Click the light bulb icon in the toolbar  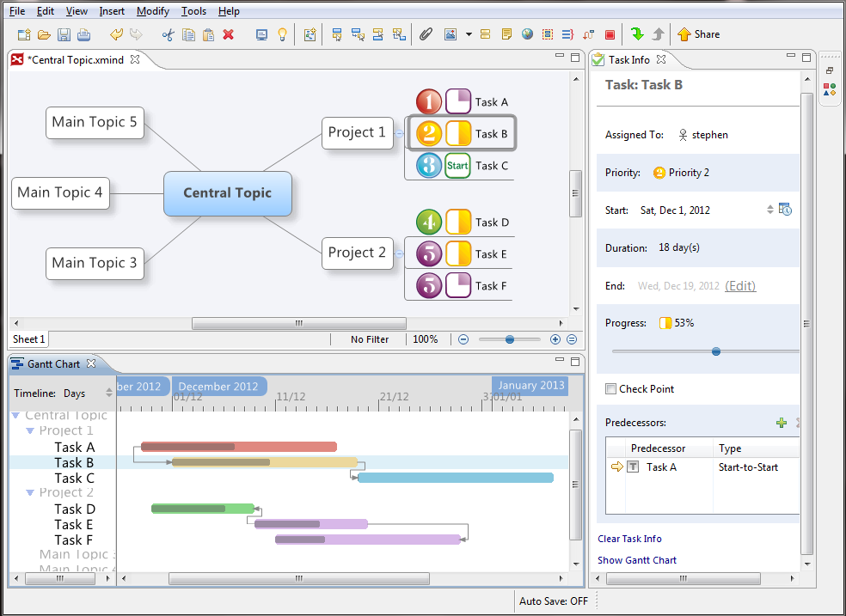click(x=281, y=34)
